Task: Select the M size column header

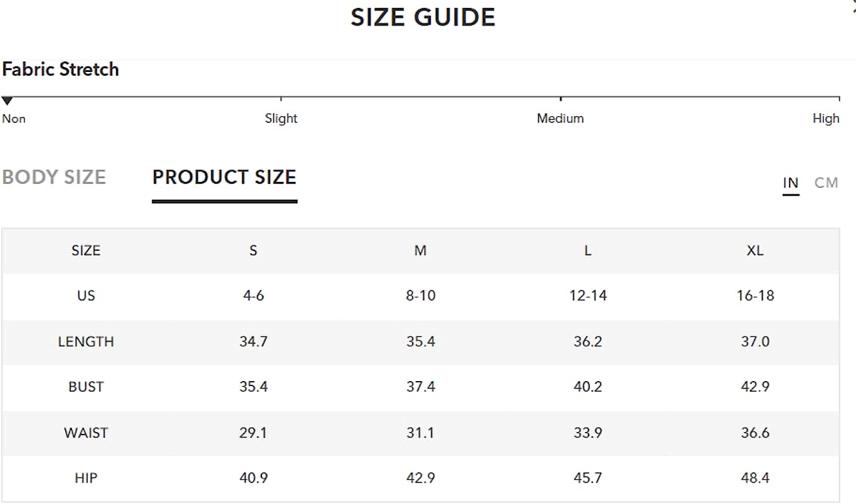Action: pos(420,251)
